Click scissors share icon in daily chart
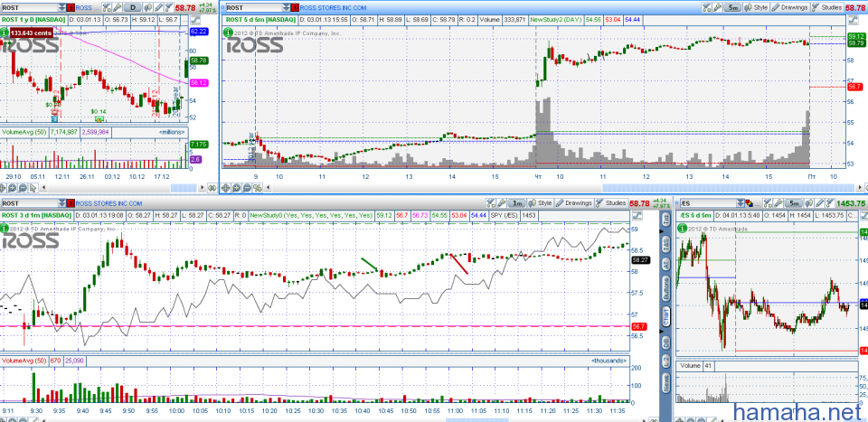Viewport: 868px width, 422px height. click(107, 8)
